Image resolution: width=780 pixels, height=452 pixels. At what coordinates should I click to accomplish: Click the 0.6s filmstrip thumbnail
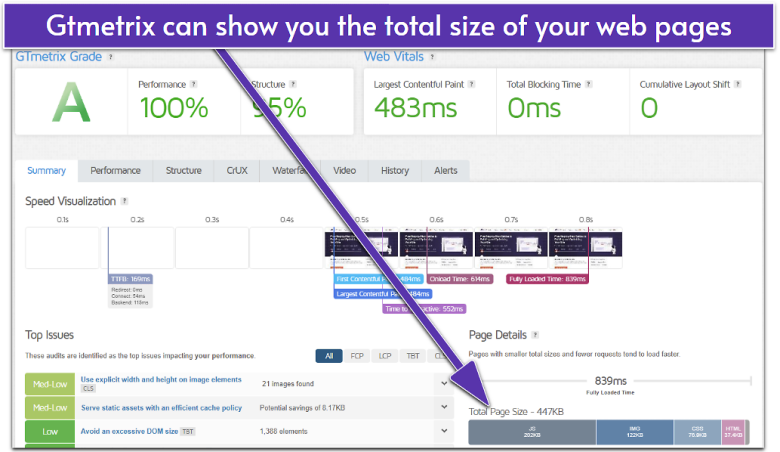click(x=436, y=248)
